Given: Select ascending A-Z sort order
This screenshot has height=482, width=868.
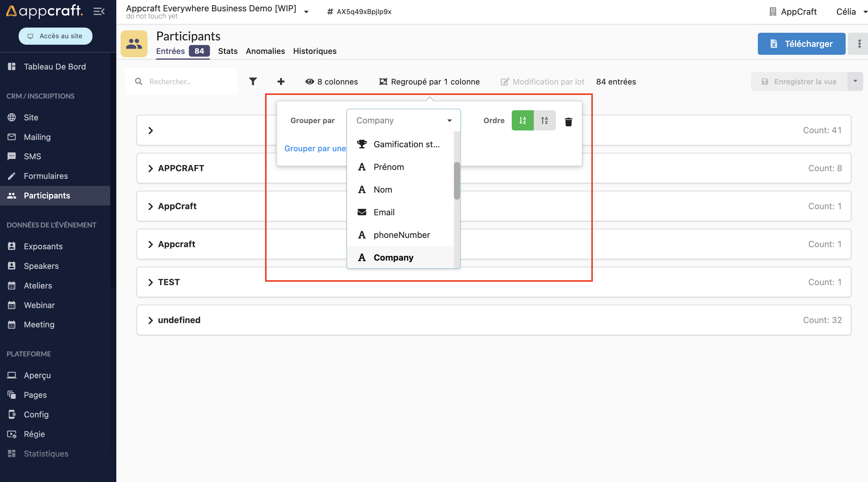Looking at the screenshot, I should pyautogui.click(x=522, y=120).
